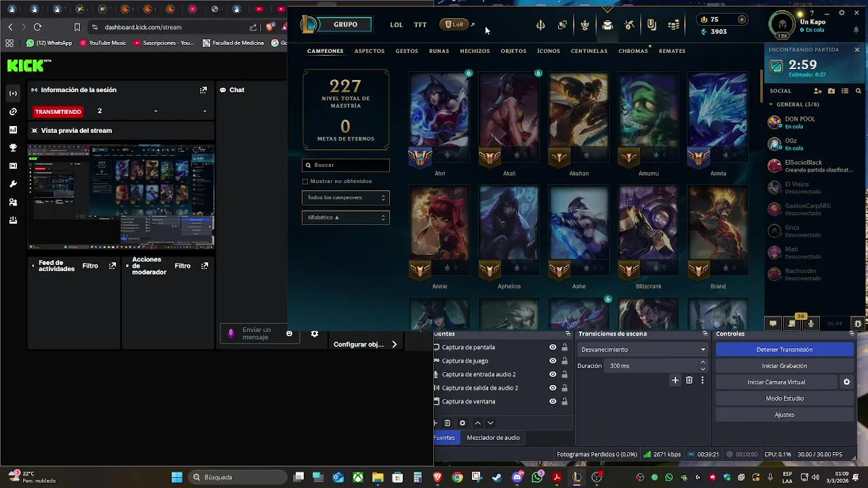Toggle visibility of Captura de juego source
Screen dimensions: 868x488
click(553, 361)
